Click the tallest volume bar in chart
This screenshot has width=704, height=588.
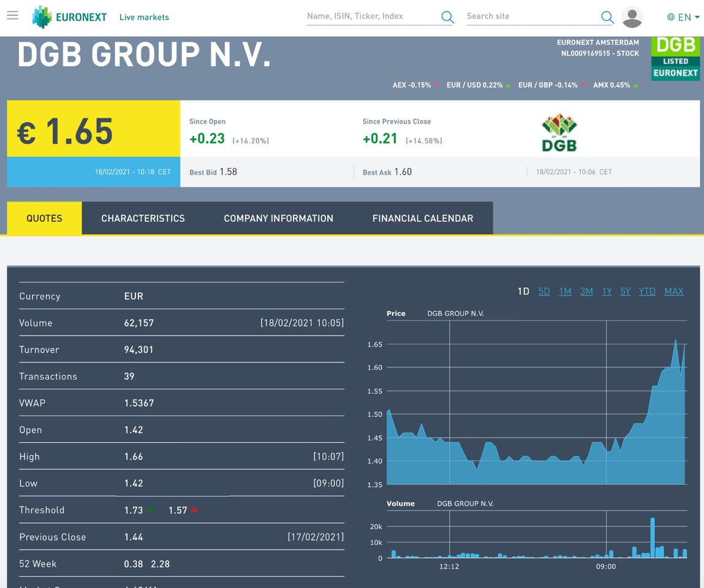pyautogui.click(x=653, y=538)
